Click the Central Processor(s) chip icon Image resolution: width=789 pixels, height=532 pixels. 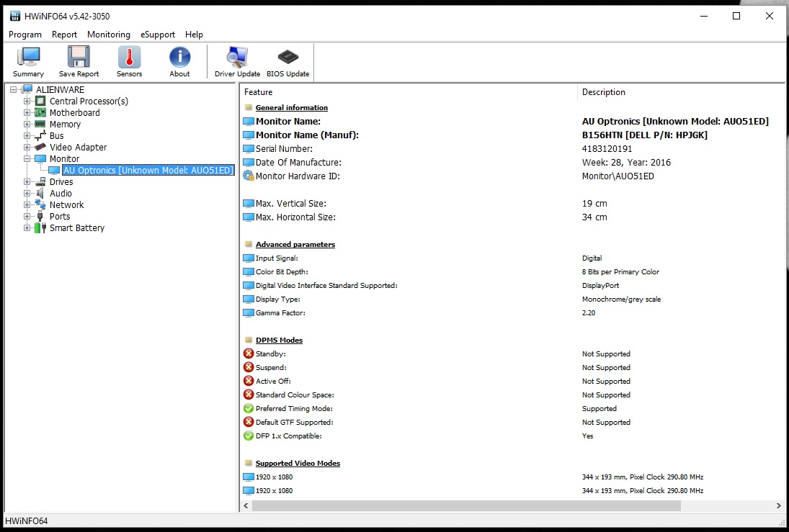40,101
